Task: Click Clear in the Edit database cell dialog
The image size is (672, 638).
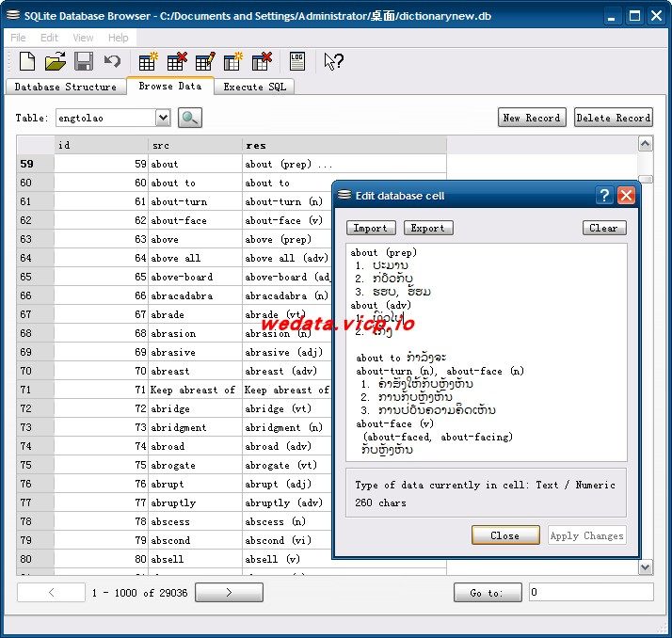Action: 604,228
